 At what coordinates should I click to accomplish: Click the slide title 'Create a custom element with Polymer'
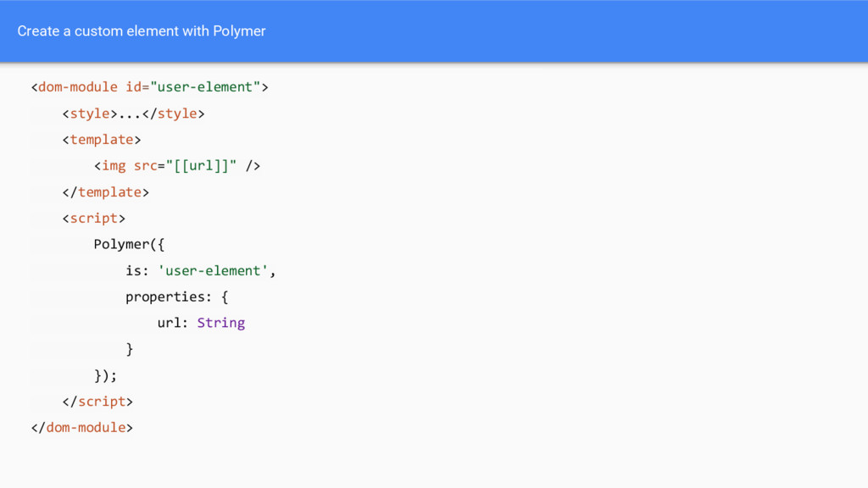point(142,31)
